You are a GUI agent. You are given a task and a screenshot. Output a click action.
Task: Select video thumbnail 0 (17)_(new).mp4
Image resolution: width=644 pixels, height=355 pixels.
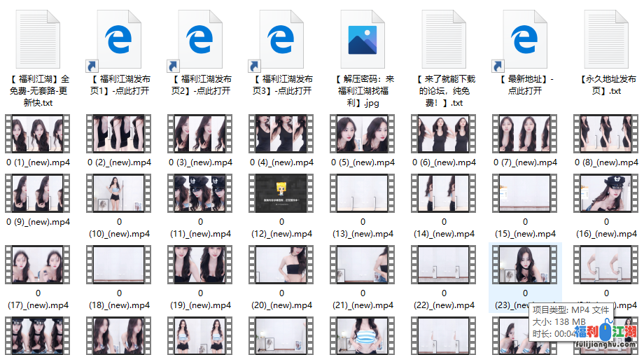tap(38, 265)
